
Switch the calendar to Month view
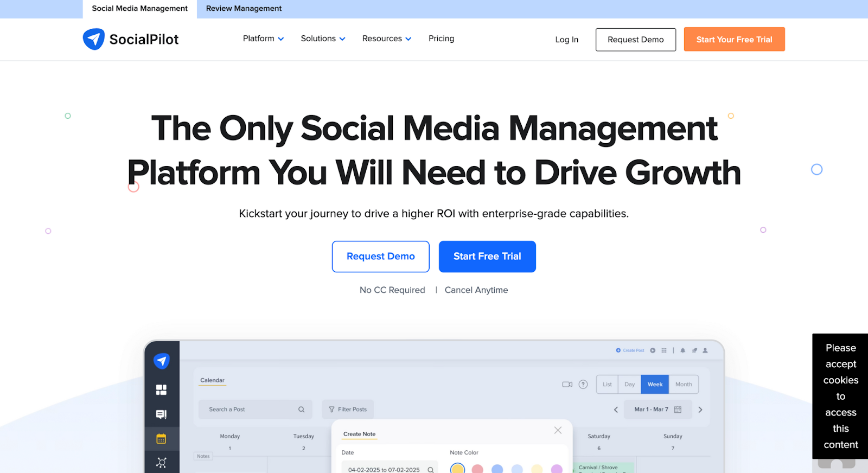click(684, 385)
